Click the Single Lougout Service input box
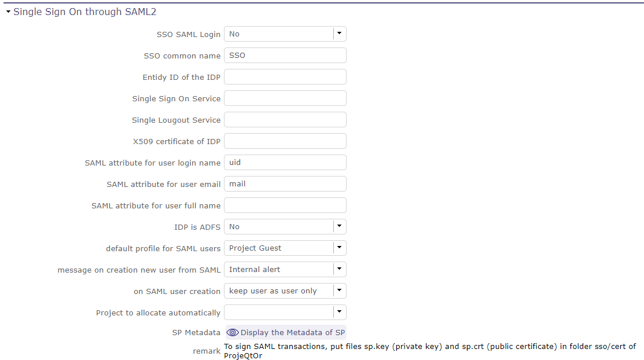The width and height of the screenshot is (644, 360). coord(285,119)
